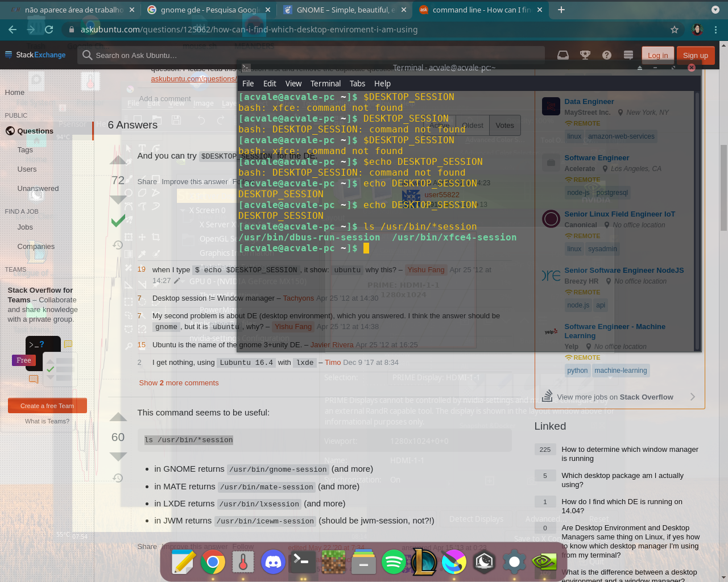
Task: Upvote the answer scored 72
Action: tap(118, 160)
